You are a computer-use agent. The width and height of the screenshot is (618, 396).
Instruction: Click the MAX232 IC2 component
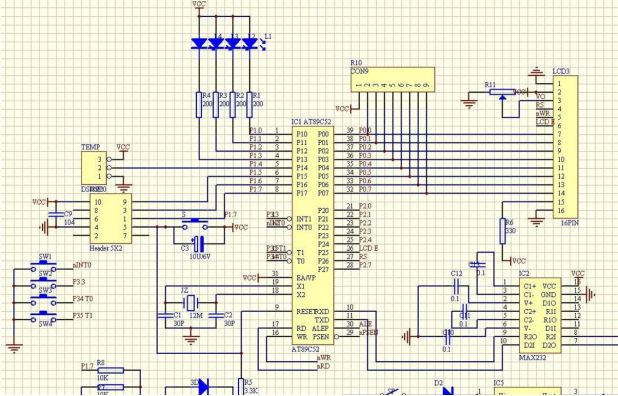click(540, 316)
